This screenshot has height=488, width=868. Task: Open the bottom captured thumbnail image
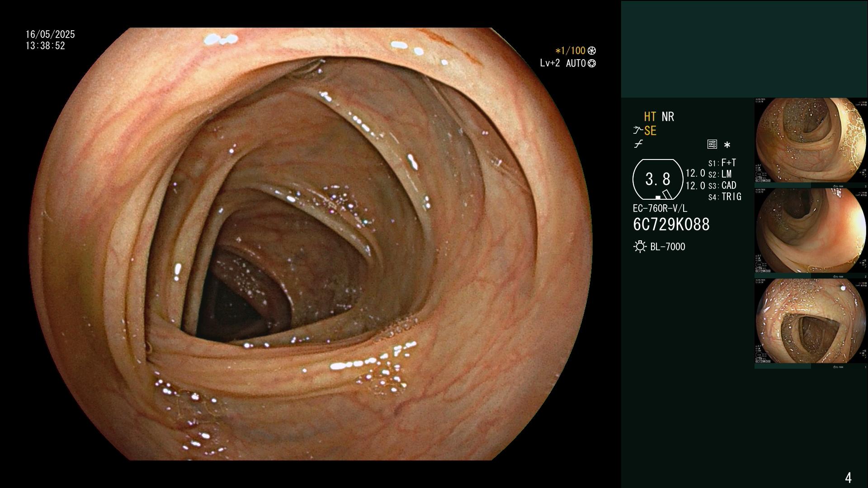(811, 321)
